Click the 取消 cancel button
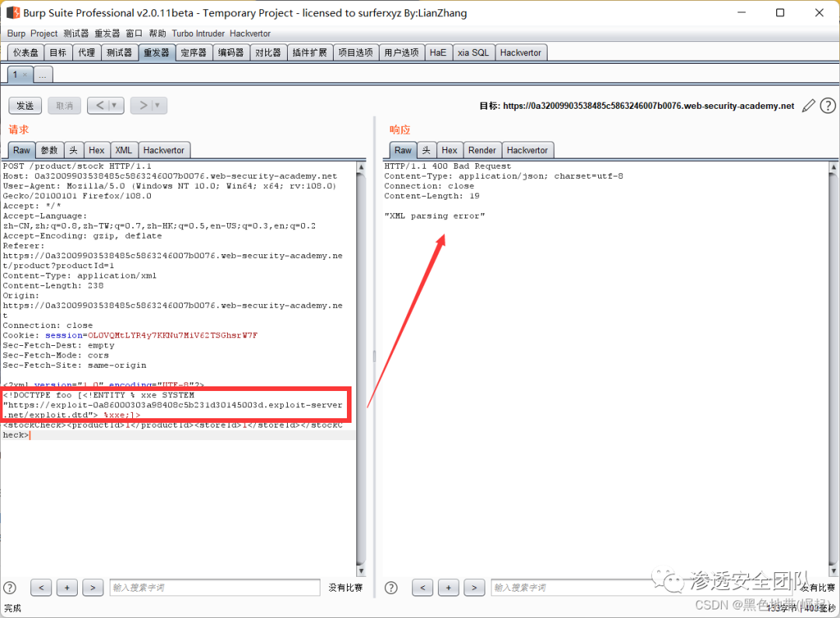This screenshot has width=840, height=618. tap(65, 106)
